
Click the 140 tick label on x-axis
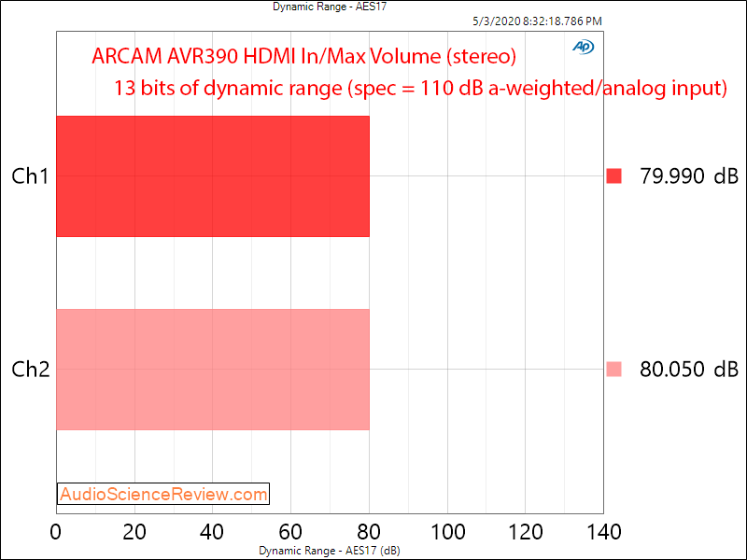(x=603, y=532)
